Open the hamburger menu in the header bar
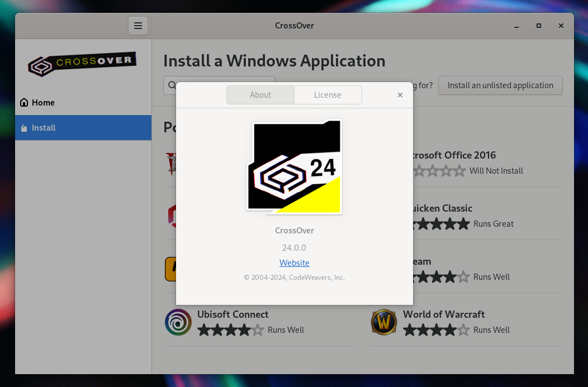The height and width of the screenshot is (387, 588). tap(138, 26)
